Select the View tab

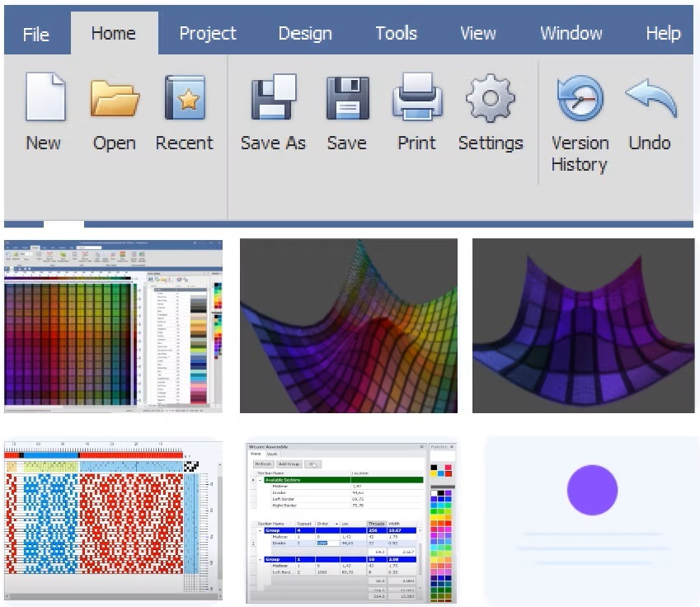(x=477, y=34)
